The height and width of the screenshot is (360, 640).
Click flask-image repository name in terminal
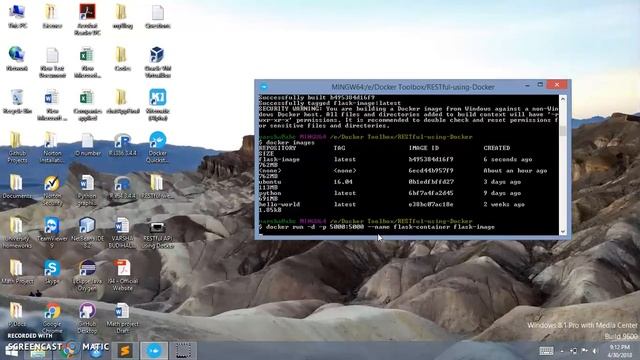point(279,159)
